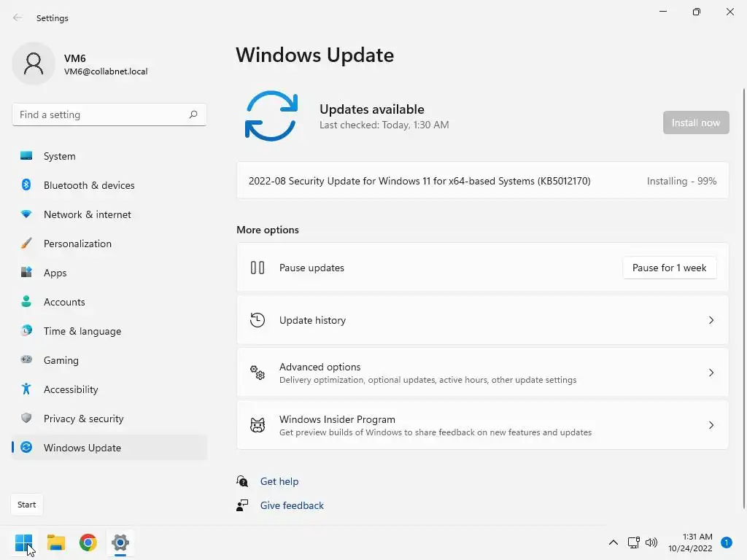Click the volume speaker tray icon

pyautogui.click(x=651, y=542)
